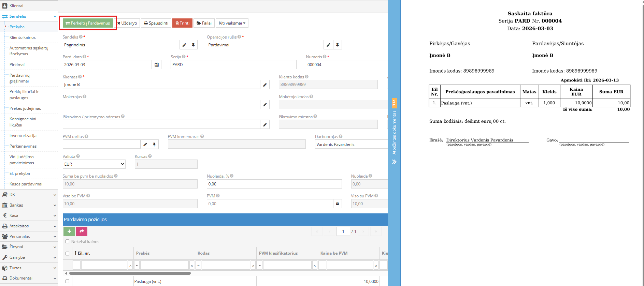This screenshot has width=644, height=286.
Task: Pin the Operacijos rūšis field value
Action: click(337, 45)
